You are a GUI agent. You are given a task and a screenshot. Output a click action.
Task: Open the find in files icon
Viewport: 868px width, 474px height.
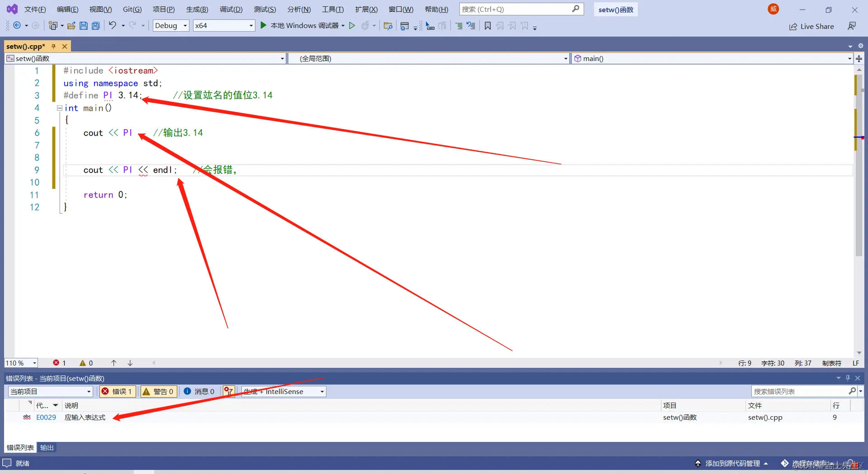tap(387, 26)
